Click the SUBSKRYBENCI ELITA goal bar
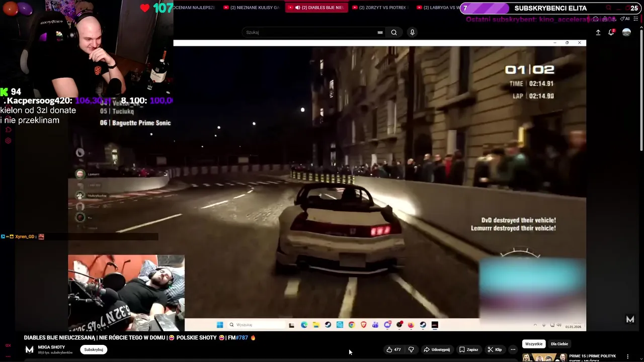644x362 pixels. click(550, 8)
